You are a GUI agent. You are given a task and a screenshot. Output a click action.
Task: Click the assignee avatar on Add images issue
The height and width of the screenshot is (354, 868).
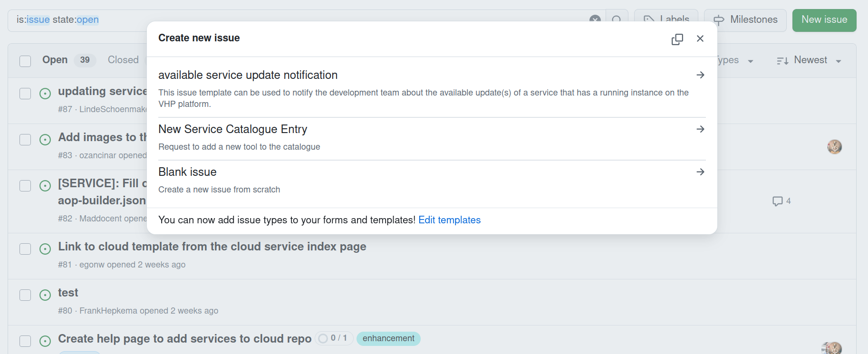tap(834, 147)
